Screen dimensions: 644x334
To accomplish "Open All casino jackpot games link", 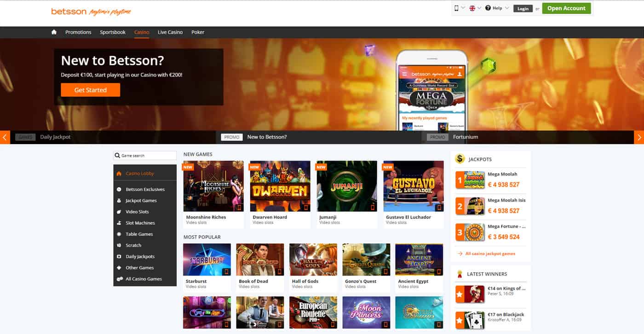I will pyautogui.click(x=490, y=254).
